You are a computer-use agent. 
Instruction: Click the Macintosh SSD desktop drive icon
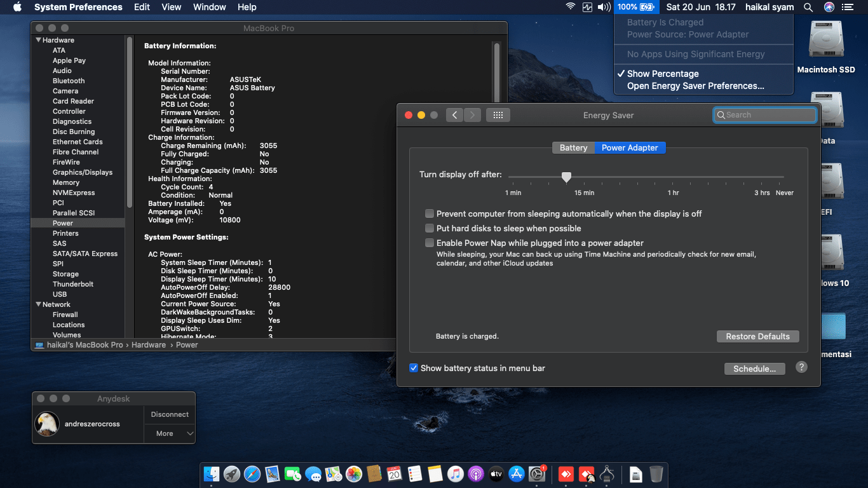[826, 41]
